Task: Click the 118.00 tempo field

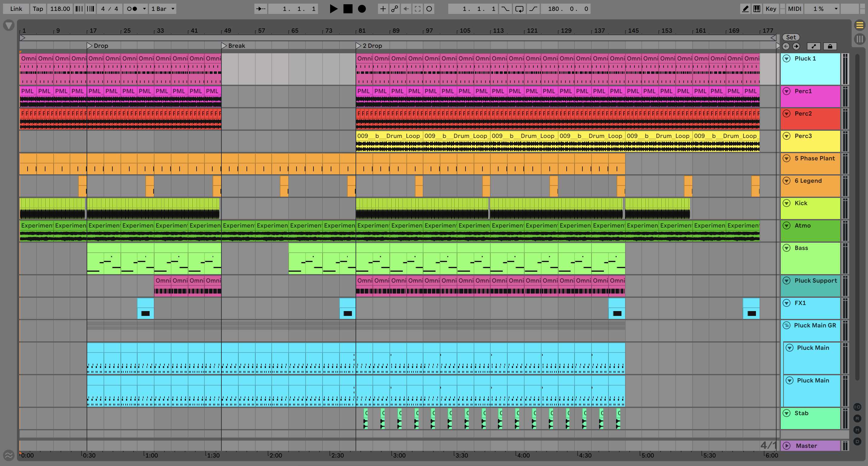Action: (x=60, y=9)
